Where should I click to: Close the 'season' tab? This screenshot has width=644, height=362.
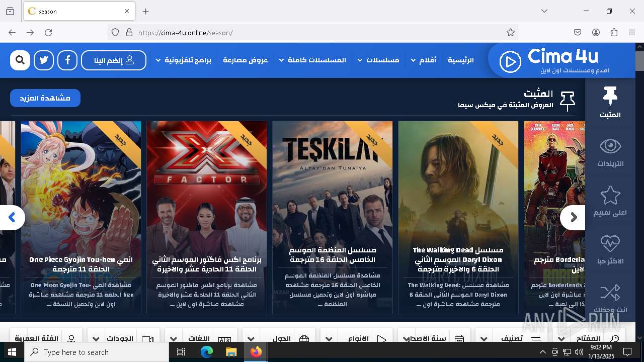(x=127, y=11)
